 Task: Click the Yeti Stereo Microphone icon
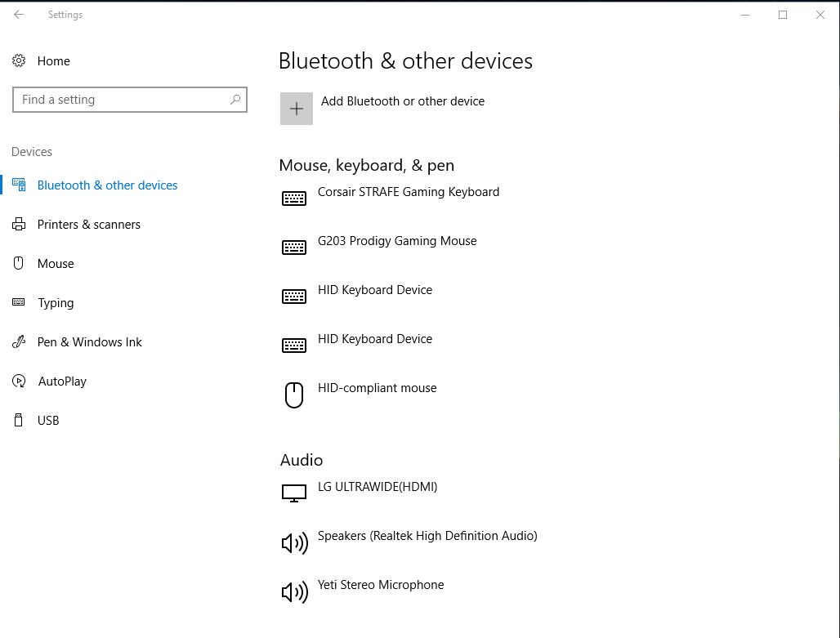coord(294,592)
